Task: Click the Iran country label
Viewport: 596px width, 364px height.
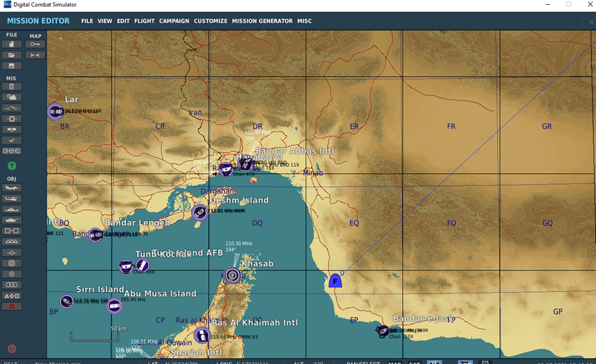Action: pyautogui.click(x=195, y=112)
